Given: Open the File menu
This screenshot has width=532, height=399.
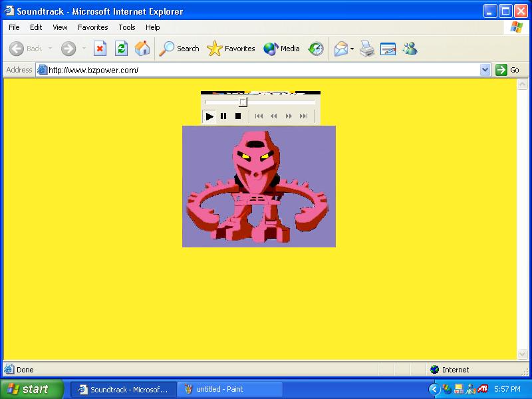Looking at the screenshot, I should 14,27.
